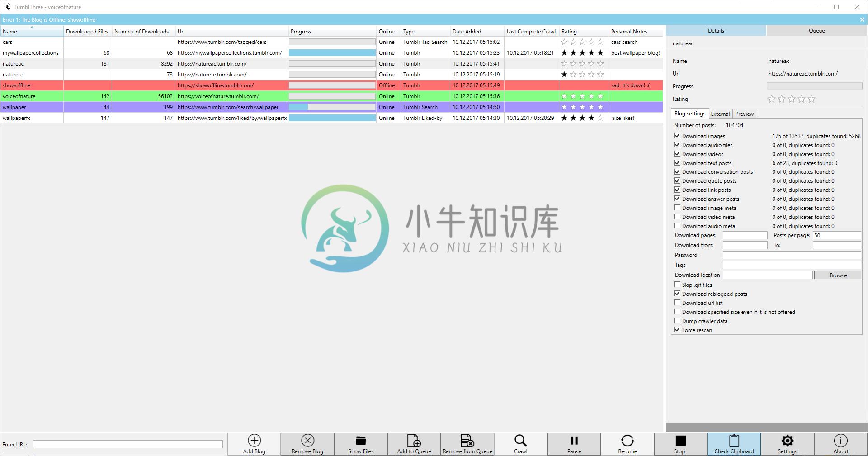868x456 pixels.
Task: Click the Download from field
Action: [745, 245]
